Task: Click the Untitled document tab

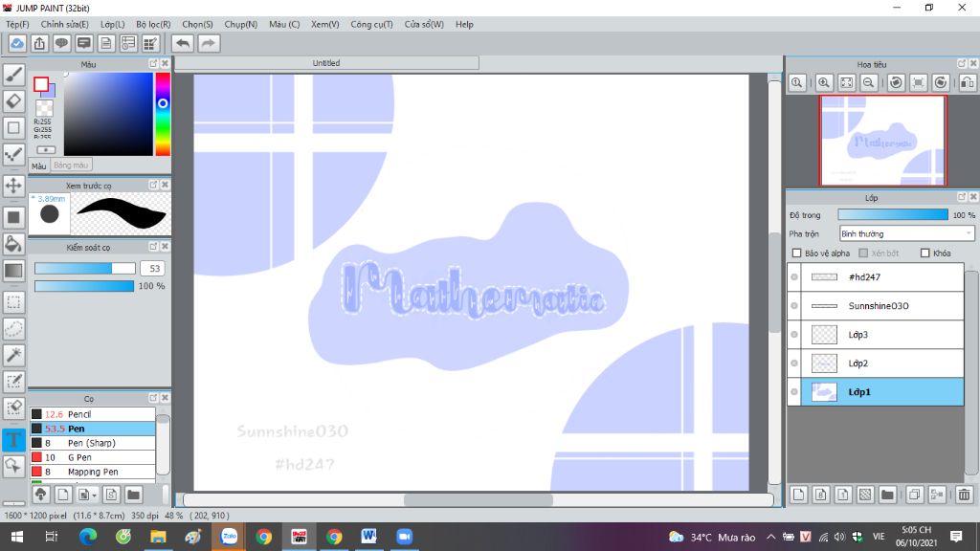Action: [326, 63]
